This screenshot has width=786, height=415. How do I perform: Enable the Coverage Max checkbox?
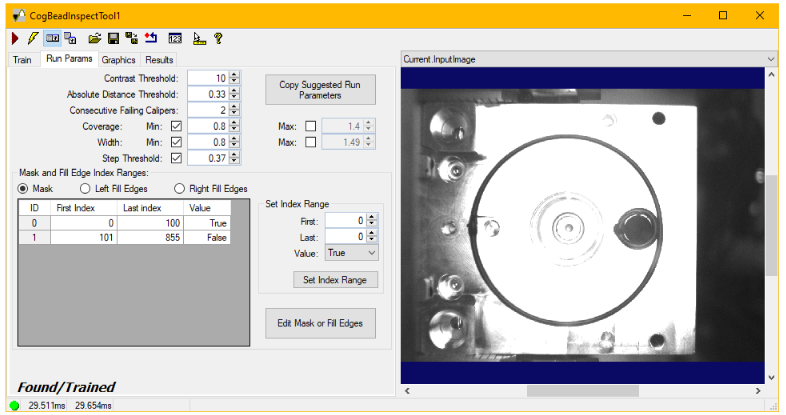pos(311,126)
